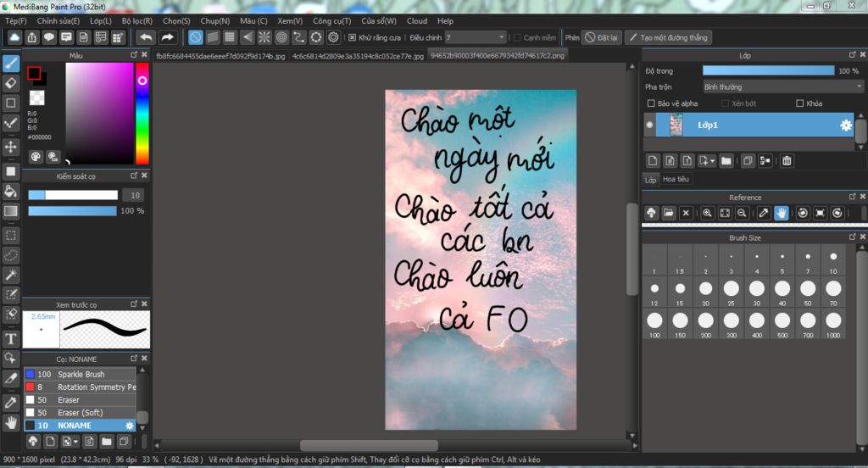
Task: Open Công cụ(T) menu
Action: pyautogui.click(x=331, y=21)
